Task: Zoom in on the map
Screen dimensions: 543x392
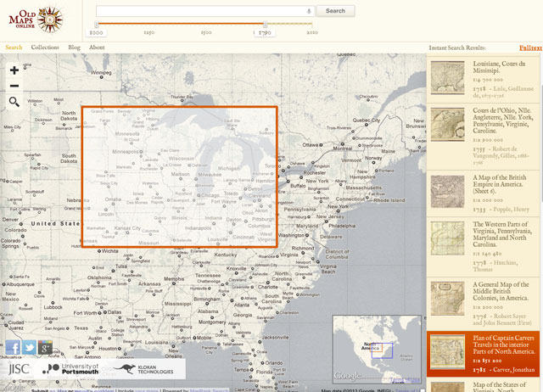Action: (14, 70)
